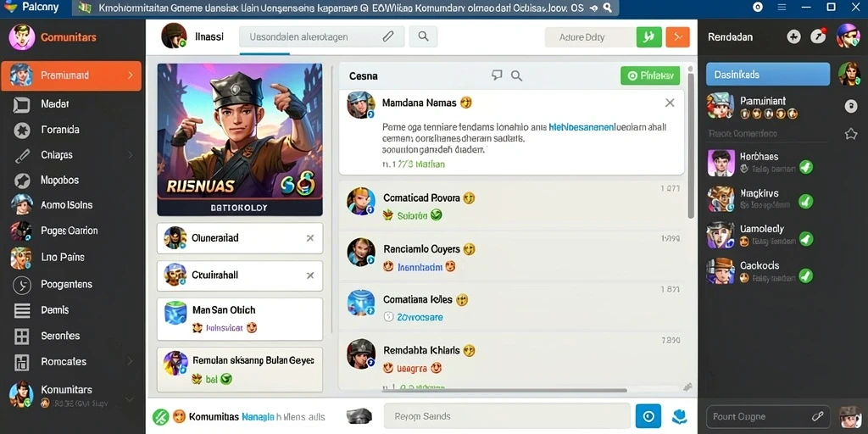Image resolution: width=868 pixels, height=434 pixels.
Task: Open the Comatiana Kiles conversation
Action: pos(512,308)
